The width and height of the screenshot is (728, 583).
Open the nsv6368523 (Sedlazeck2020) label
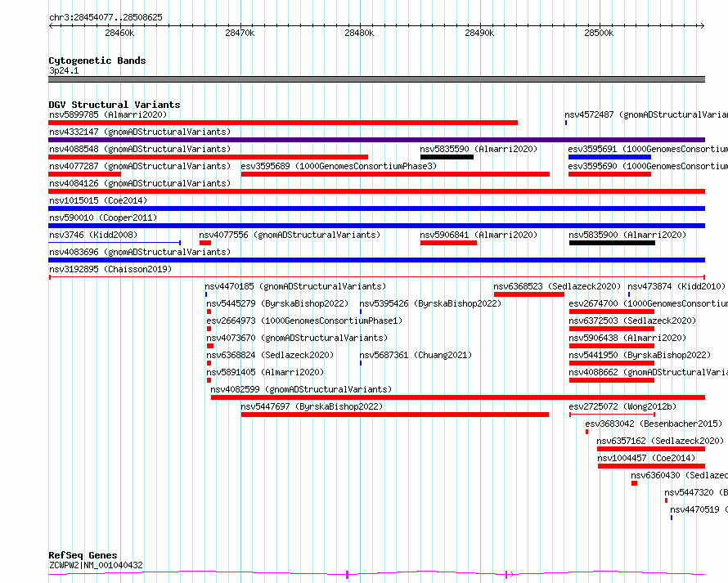coord(557,286)
